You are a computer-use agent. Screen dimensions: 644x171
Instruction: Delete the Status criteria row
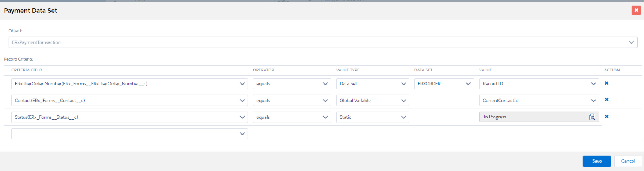606,117
